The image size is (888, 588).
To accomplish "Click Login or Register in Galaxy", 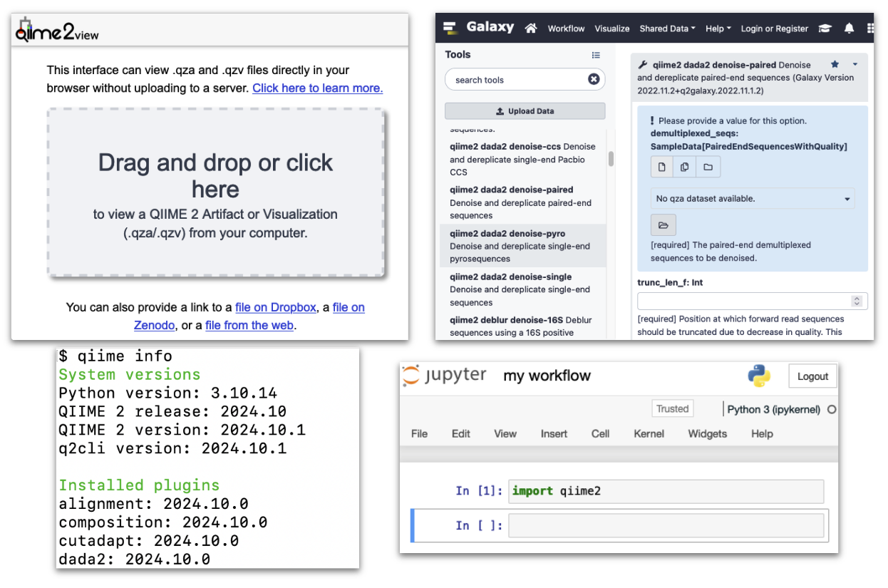I will point(774,29).
